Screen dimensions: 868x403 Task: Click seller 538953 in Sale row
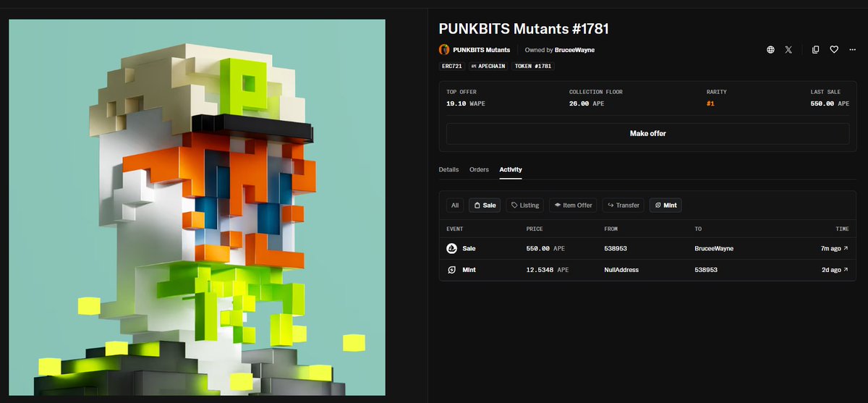(616, 248)
